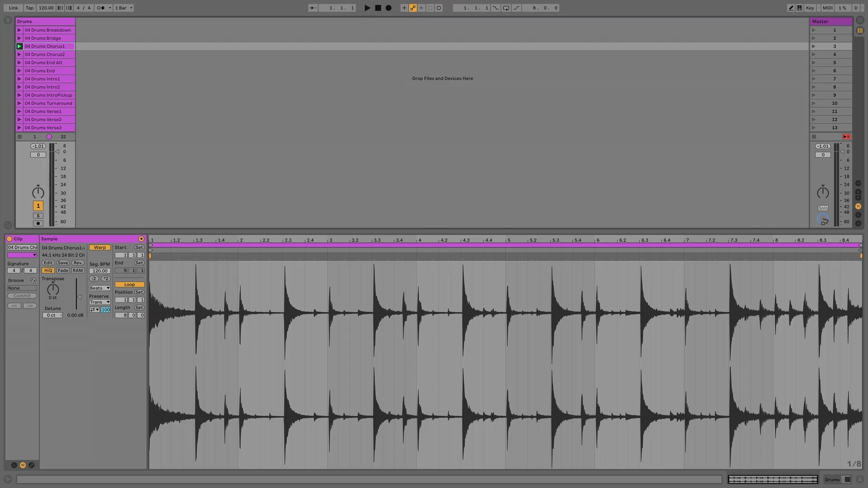The height and width of the screenshot is (488, 868).
Task: Click the Seg. BPM 120.00 field
Action: click(x=100, y=271)
